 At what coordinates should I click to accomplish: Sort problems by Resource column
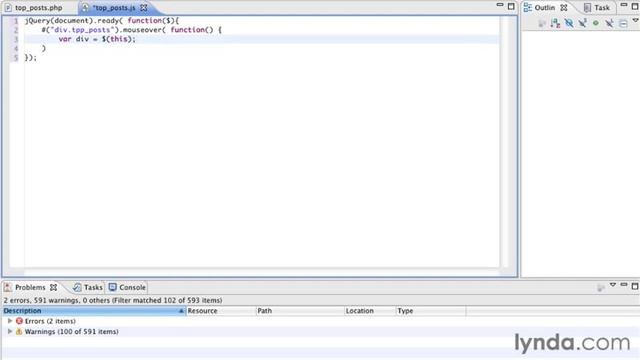click(221, 311)
